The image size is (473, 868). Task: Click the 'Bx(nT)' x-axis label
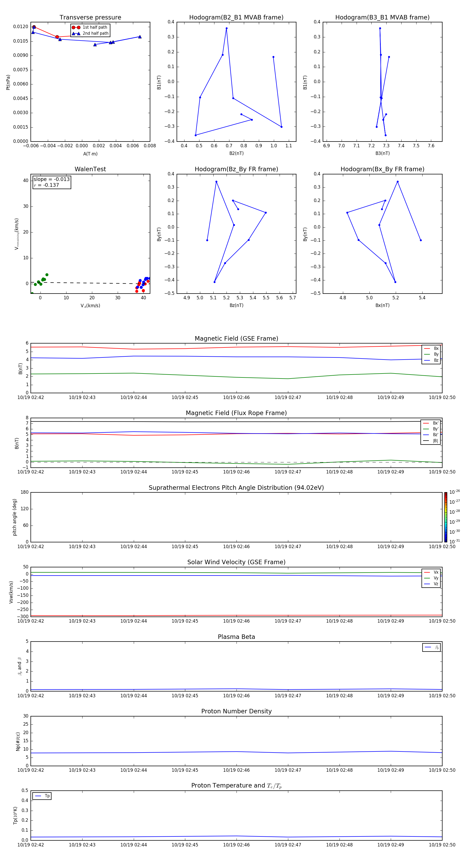(382, 305)
